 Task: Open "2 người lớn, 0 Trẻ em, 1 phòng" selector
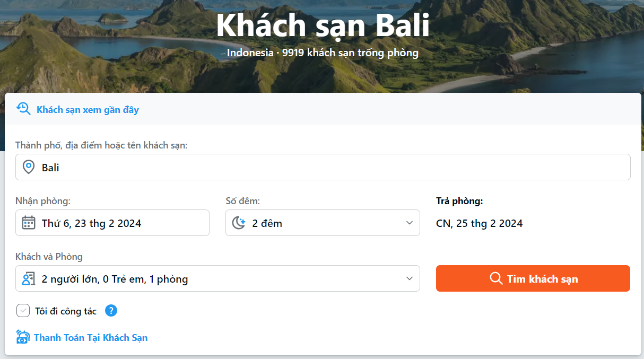point(217,278)
